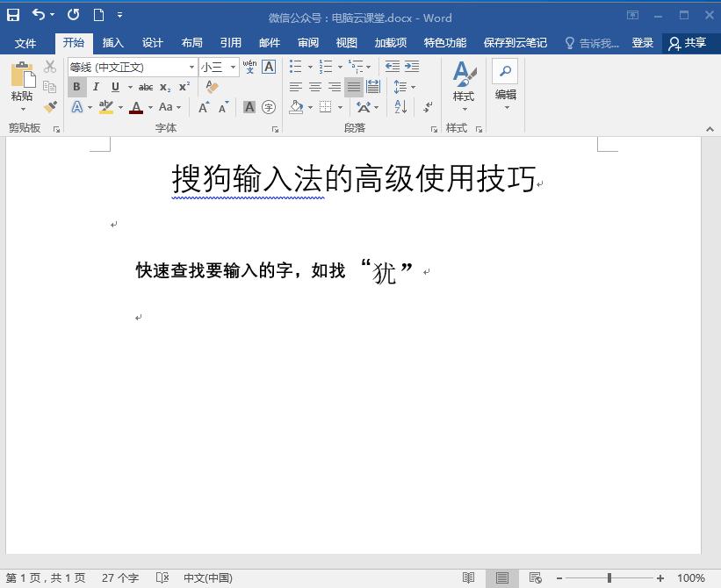Click the word count in status bar
This screenshot has height=588, width=721.
point(122,577)
